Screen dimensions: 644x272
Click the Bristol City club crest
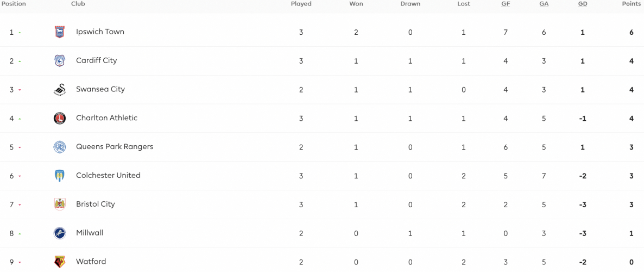60,205
